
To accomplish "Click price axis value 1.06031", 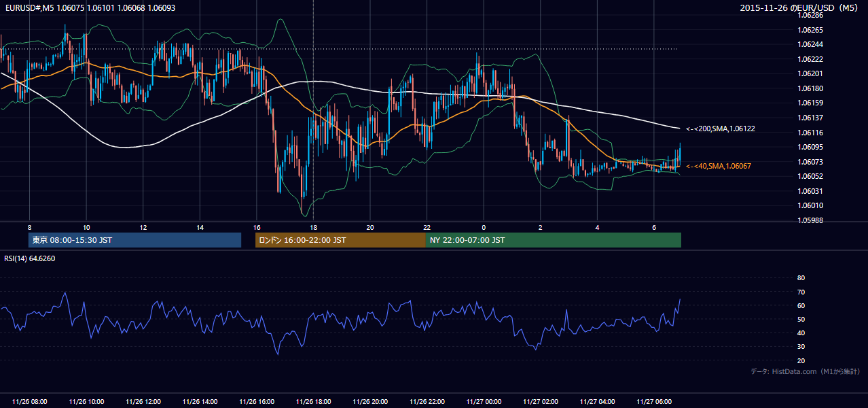I will (x=810, y=191).
